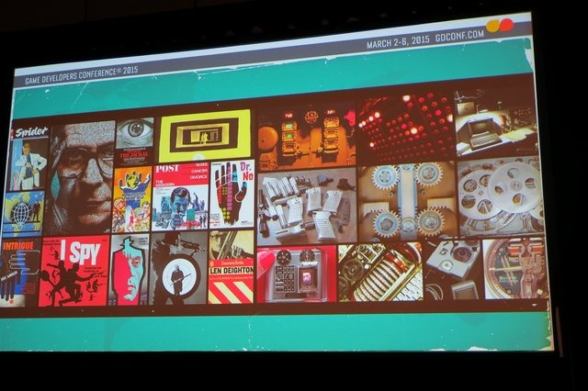Select the orange control panel photo
Image resolution: width=588 pixels, height=391 pixels.
(x=306, y=137)
